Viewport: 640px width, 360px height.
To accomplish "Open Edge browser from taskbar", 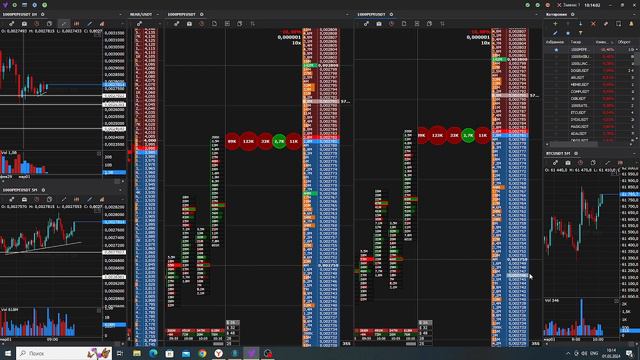I will [153, 353].
